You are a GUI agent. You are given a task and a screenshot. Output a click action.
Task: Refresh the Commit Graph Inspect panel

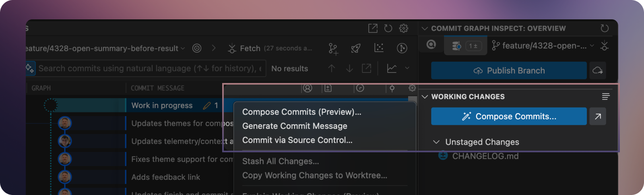click(605, 28)
